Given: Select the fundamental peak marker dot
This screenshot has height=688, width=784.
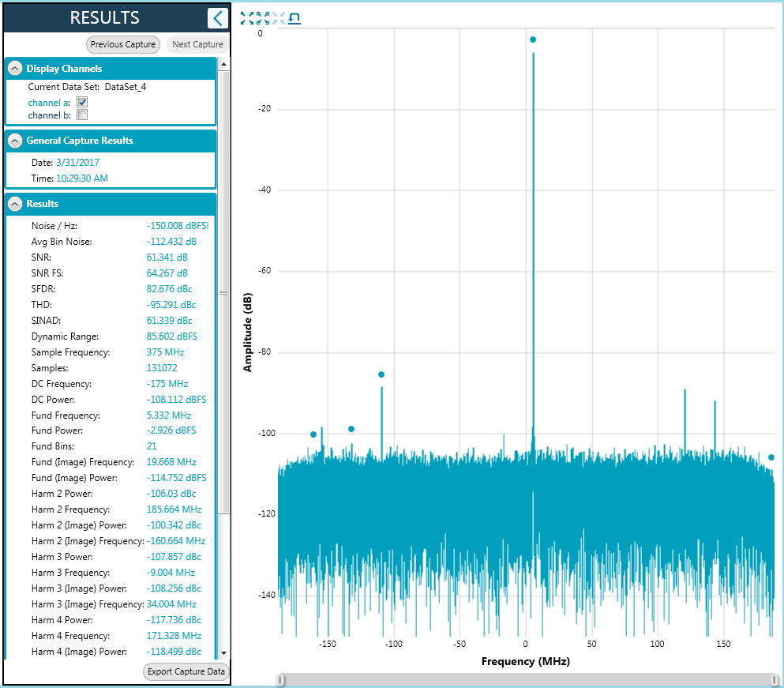Looking at the screenshot, I should click(533, 39).
